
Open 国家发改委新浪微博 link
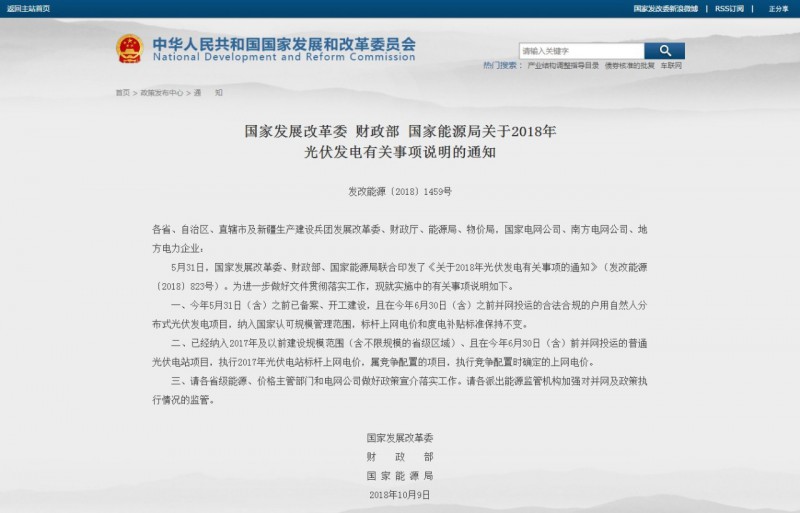[665, 8]
